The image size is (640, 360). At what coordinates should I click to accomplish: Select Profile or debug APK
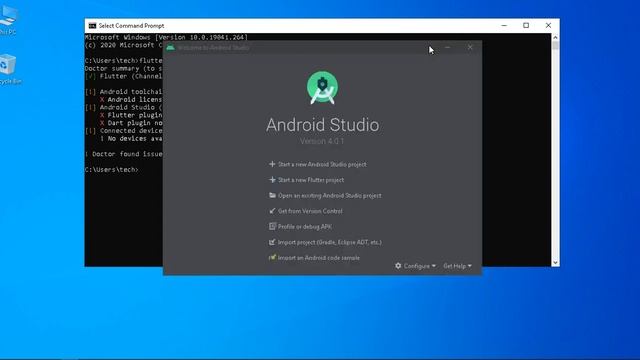click(300, 227)
